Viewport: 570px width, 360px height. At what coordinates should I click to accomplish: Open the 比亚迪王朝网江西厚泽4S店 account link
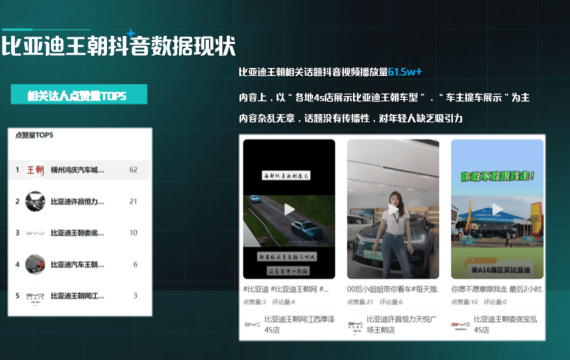299,324
